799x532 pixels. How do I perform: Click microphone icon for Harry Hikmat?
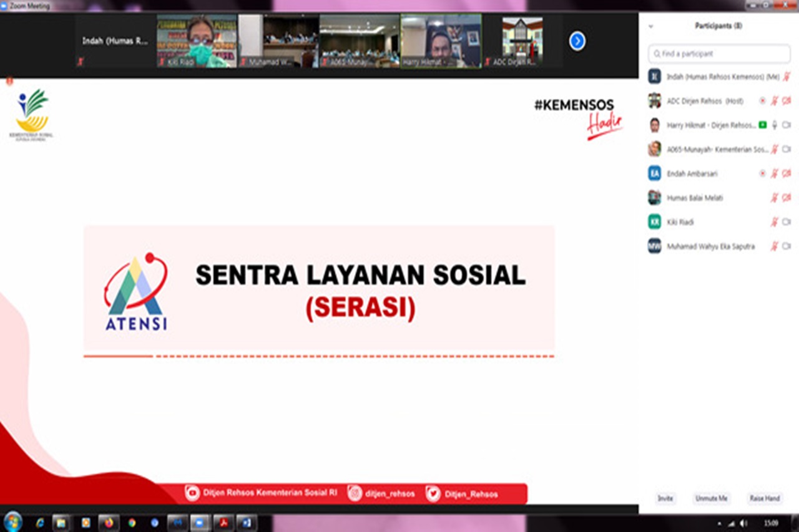[x=775, y=125]
